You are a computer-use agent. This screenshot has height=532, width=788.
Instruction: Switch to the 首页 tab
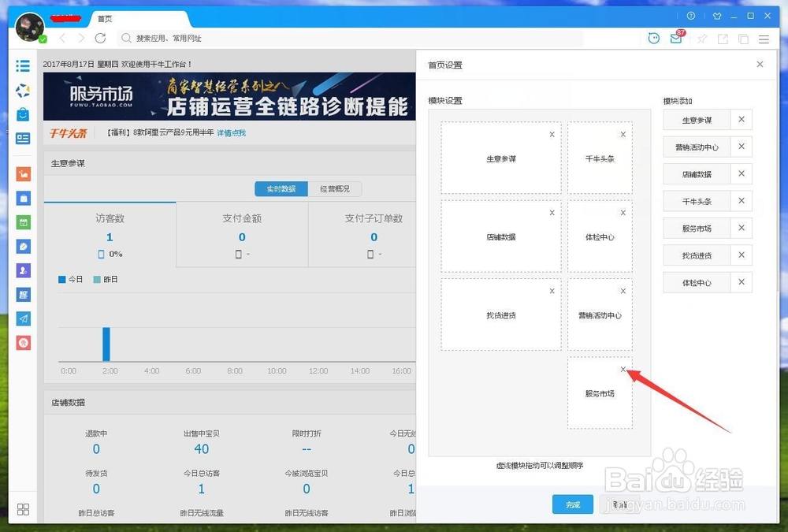point(105,19)
